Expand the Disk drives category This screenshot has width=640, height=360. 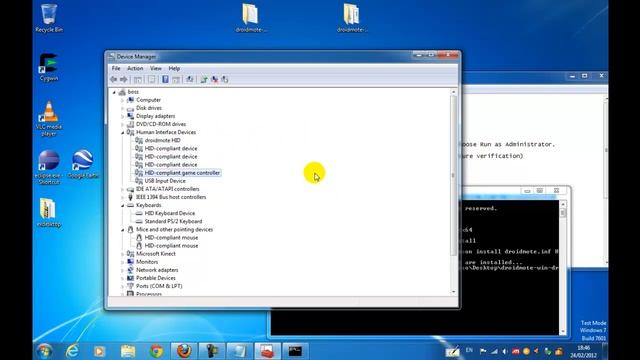point(122,108)
